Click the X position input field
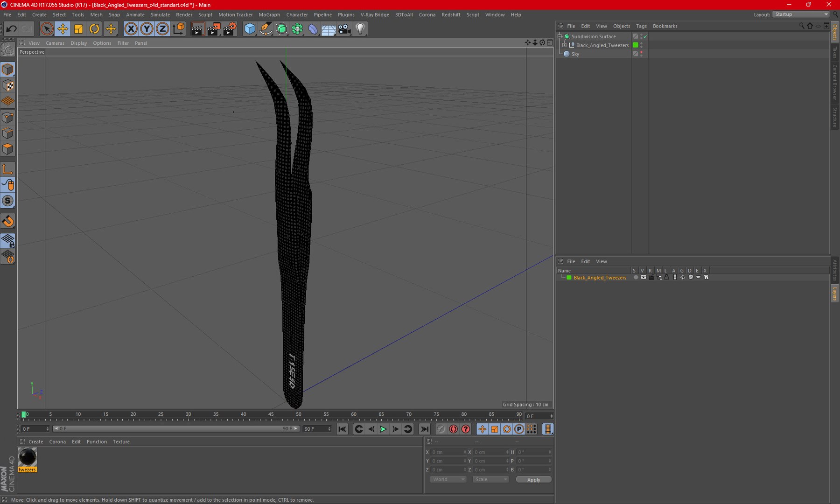The width and height of the screenshot is (840, 504). (448, 452)
